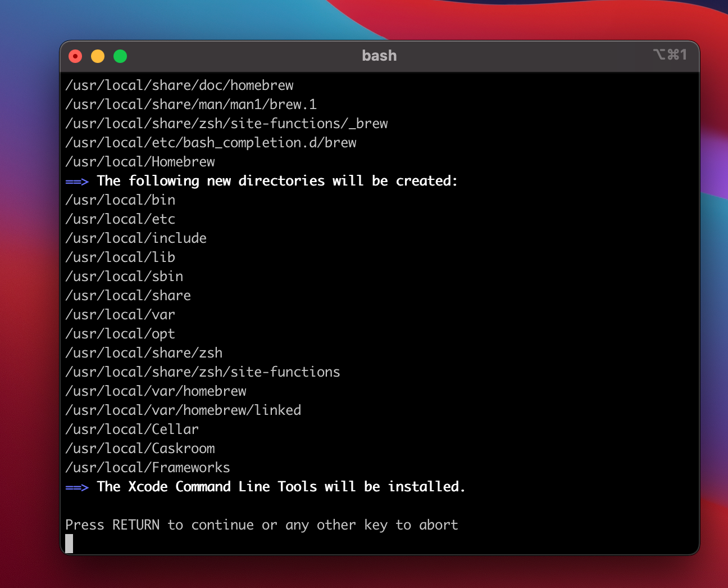
Task: Click the line /usr/local/Frameworks
Action: click(148, 468)
